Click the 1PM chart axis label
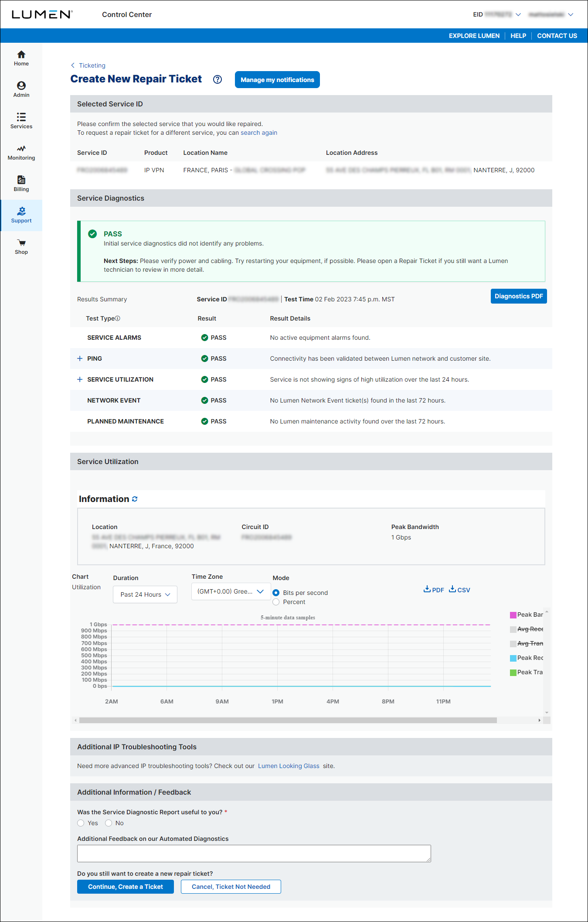 click(277, 701)
